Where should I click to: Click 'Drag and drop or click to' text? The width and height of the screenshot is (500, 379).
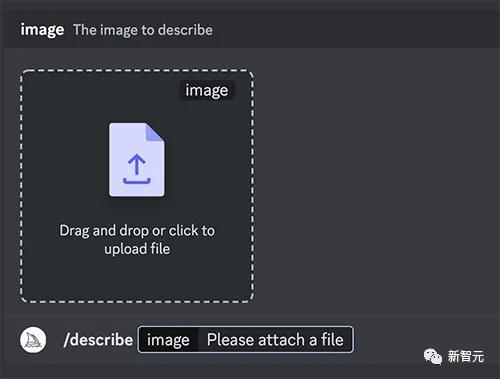point(137,231)
